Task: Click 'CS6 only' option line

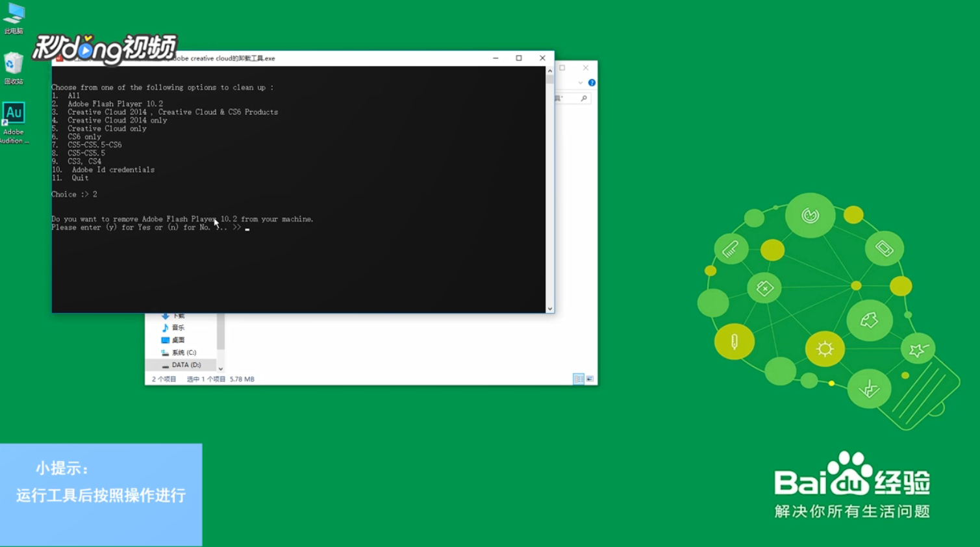Action: (x=77, y=137)
